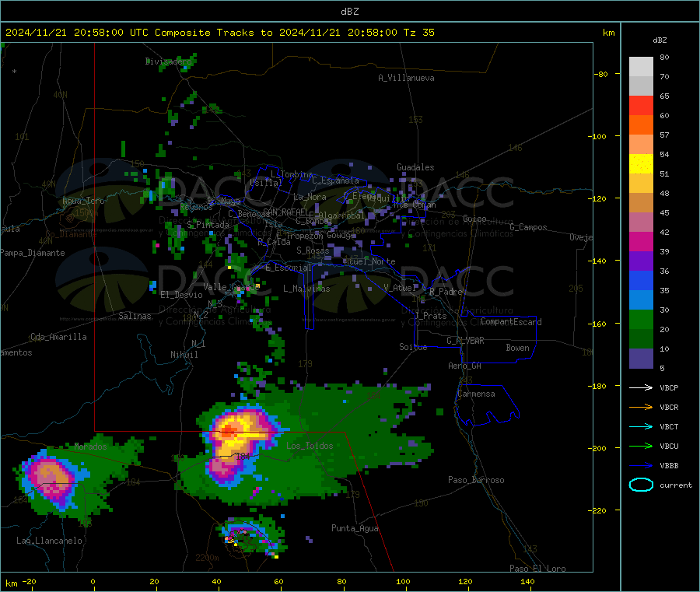700x592 pixels.
Task: Click the VBCU legend label
Action: click(x=669, y=446)
